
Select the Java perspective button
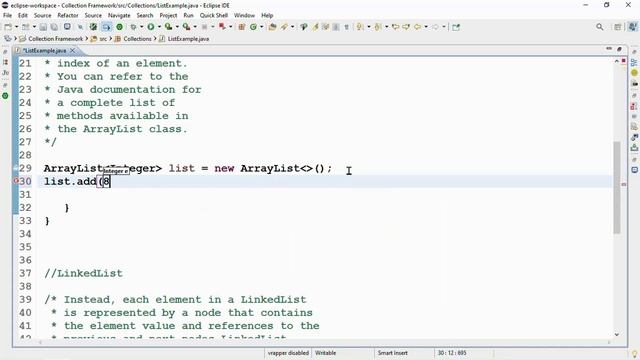tap(632, 27)
